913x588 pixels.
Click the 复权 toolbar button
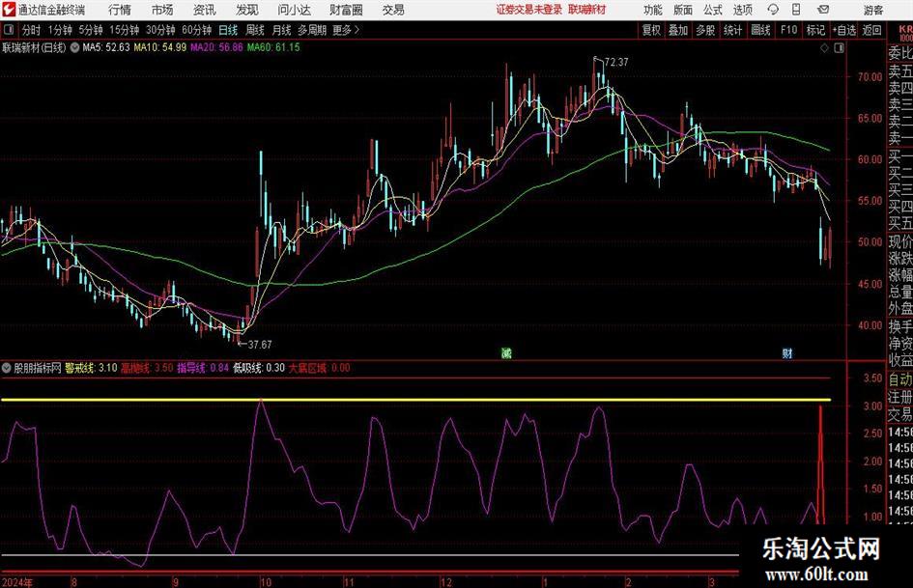click(x=651, y=30)
